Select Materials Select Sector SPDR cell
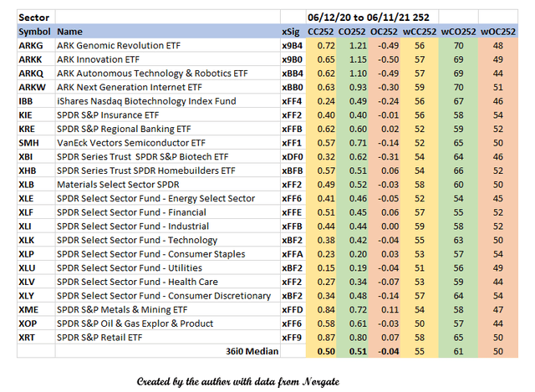535x392 pixels. click(167, 185)
